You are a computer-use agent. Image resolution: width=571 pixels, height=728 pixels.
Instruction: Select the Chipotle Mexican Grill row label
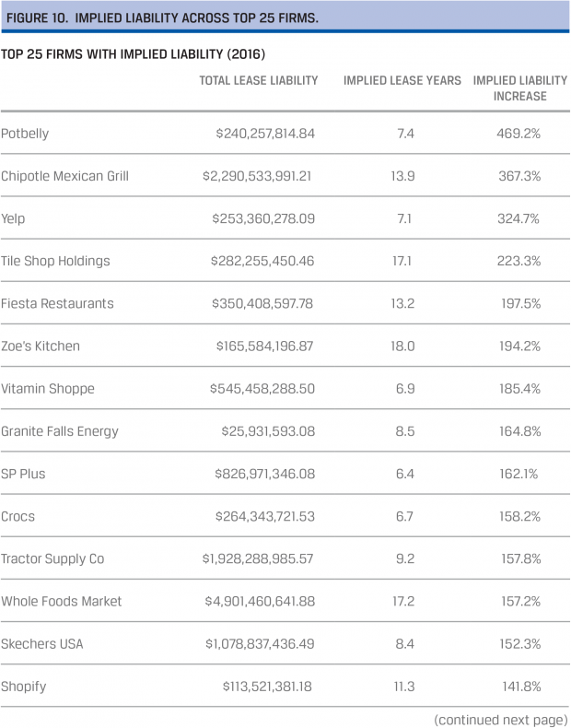click(x=64, y=176)
